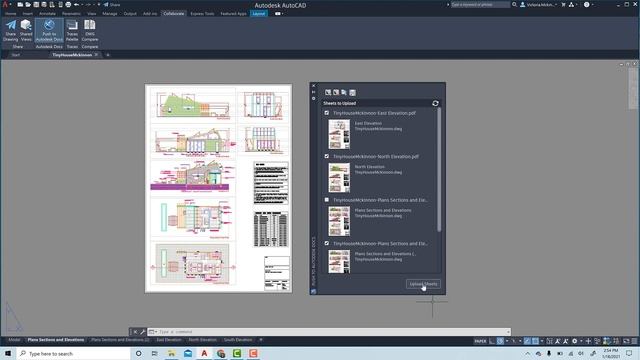
Task: Open the Output ribbon tab
Action: point(130,13)
